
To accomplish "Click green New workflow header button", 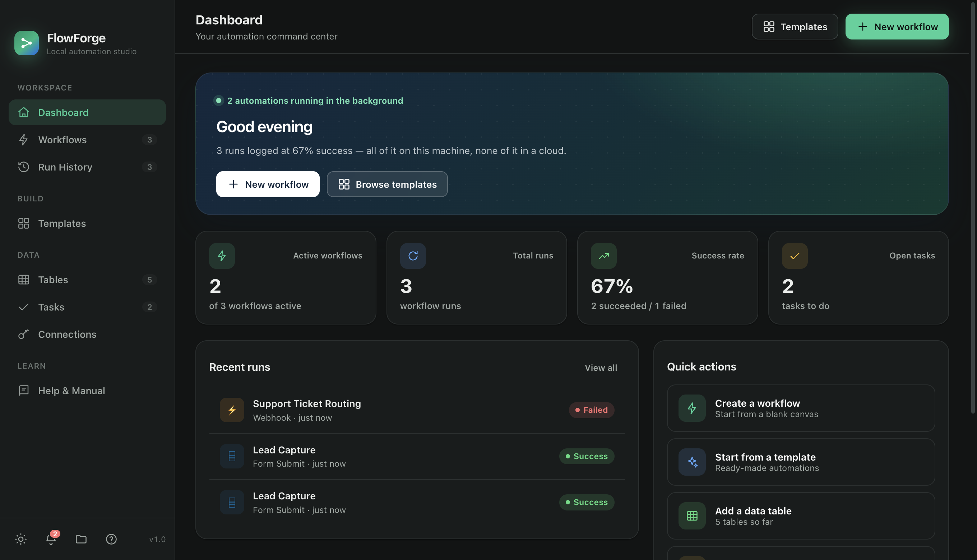I will pos(897,27).
